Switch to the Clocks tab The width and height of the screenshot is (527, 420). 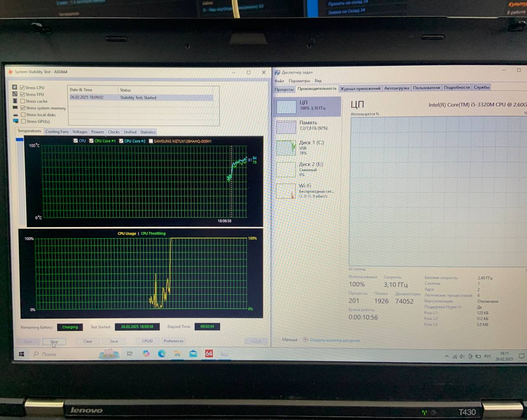click(x=114, y=132)
